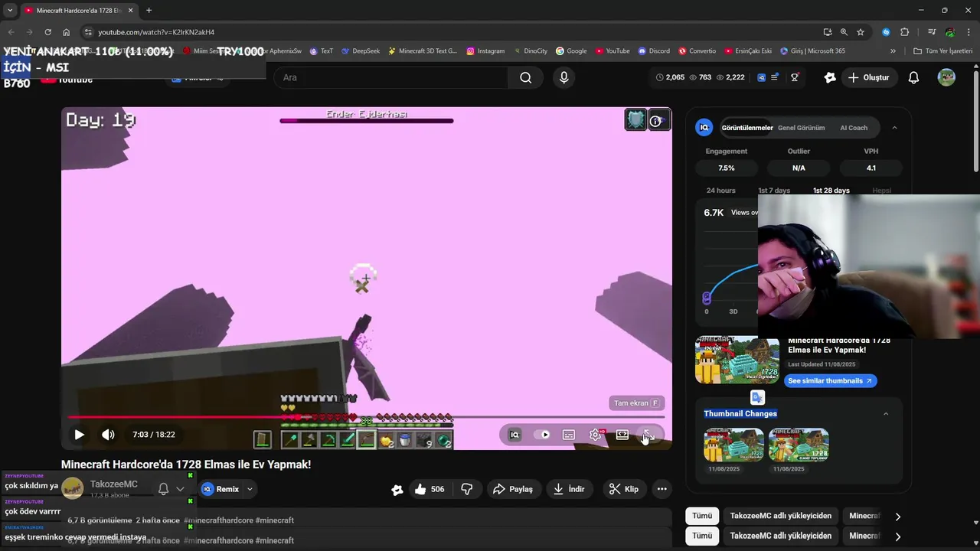The height and width of the screenshot is (551, 980).
Task: Play the YouTube video
Action: tap(79, 435)
